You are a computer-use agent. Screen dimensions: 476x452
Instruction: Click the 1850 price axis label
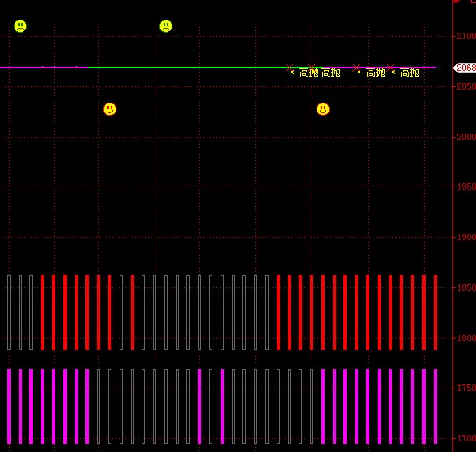tap(466, 287)
